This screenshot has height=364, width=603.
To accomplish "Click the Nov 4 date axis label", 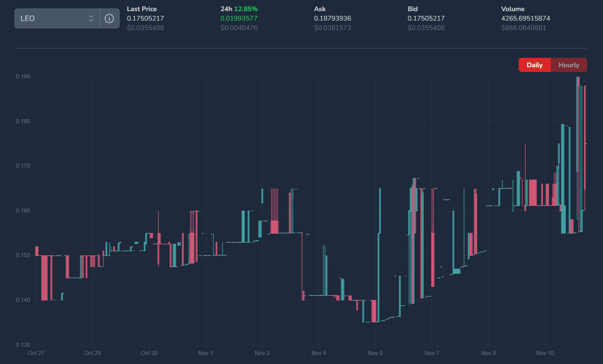I will click(x=319, y=353).
